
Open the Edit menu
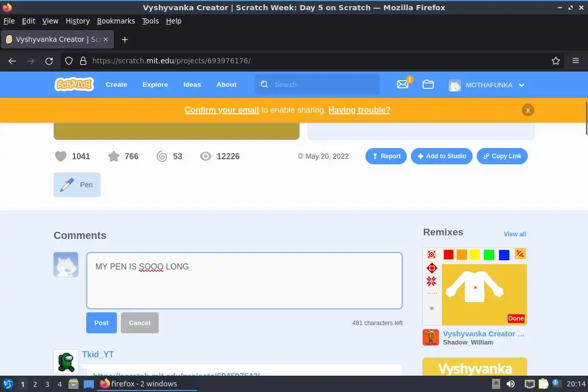[29, 21]
